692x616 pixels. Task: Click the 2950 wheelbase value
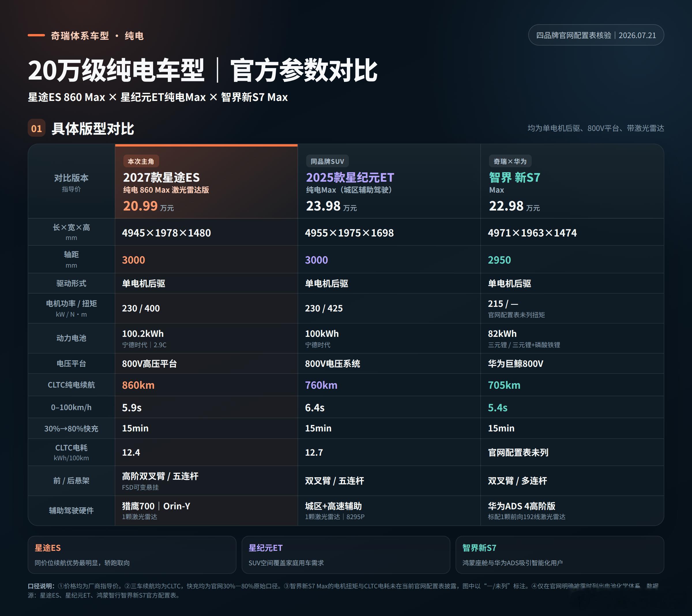click(x=499, y=260)
